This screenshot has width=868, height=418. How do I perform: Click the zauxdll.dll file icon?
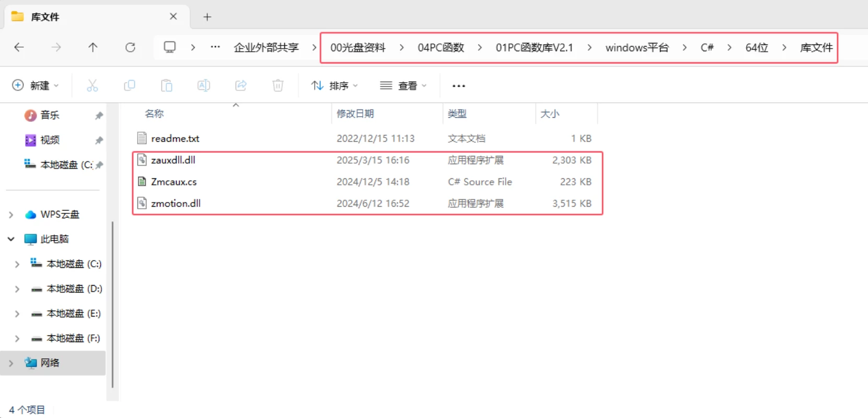142,160
